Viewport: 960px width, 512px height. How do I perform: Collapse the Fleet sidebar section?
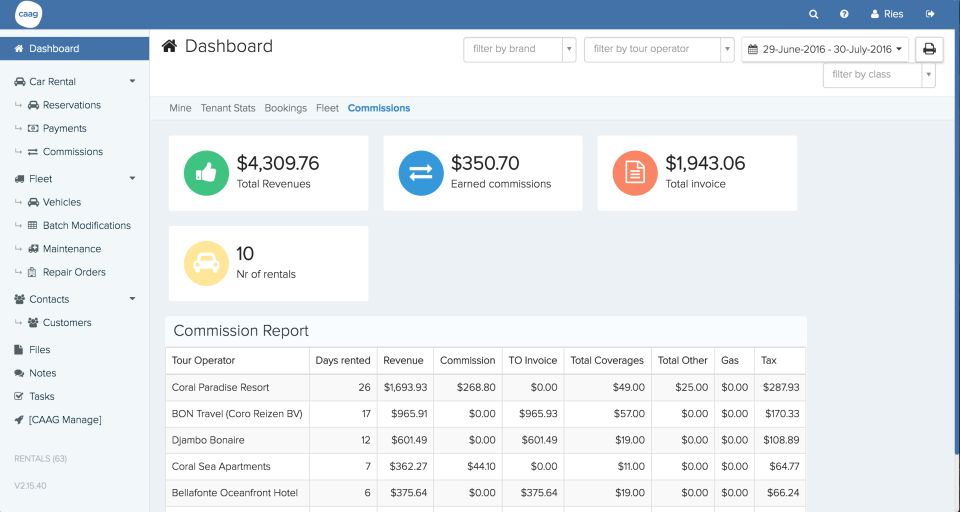click(x=132, y=179)
